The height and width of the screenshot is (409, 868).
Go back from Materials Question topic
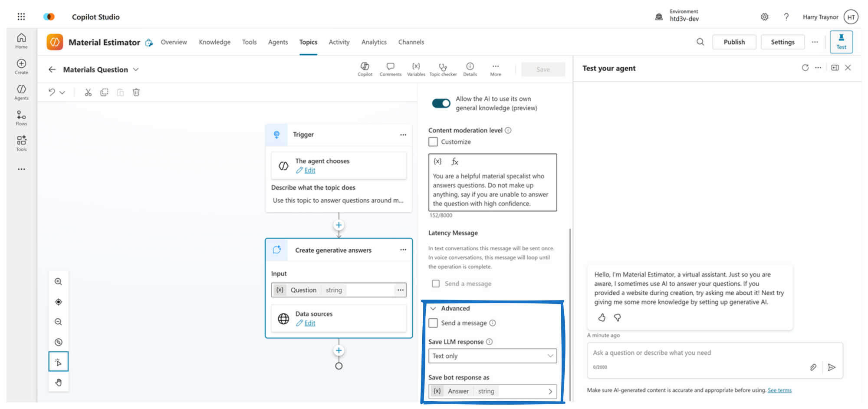click(x=52, y=69)
